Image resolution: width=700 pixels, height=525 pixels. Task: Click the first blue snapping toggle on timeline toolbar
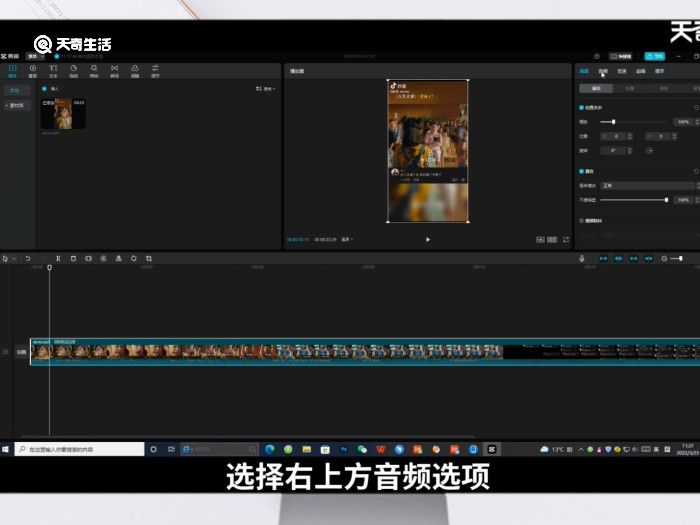pyautogui.click(x=603, y=258)
